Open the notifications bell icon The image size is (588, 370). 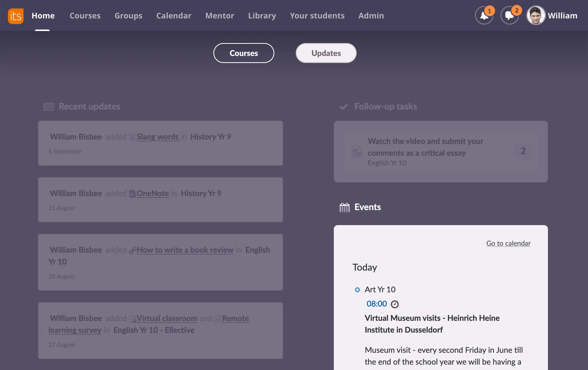(484, 16)
